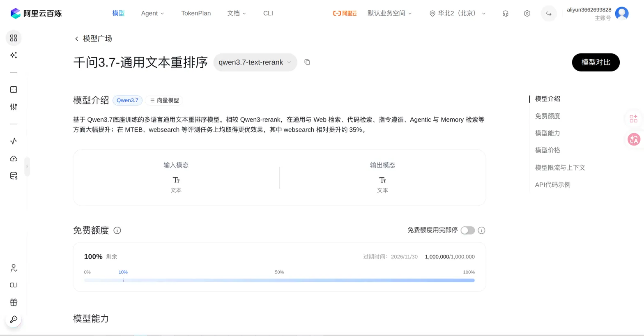
Task: Click the floating pink grid-plus widget
Action: click(634, 119)
